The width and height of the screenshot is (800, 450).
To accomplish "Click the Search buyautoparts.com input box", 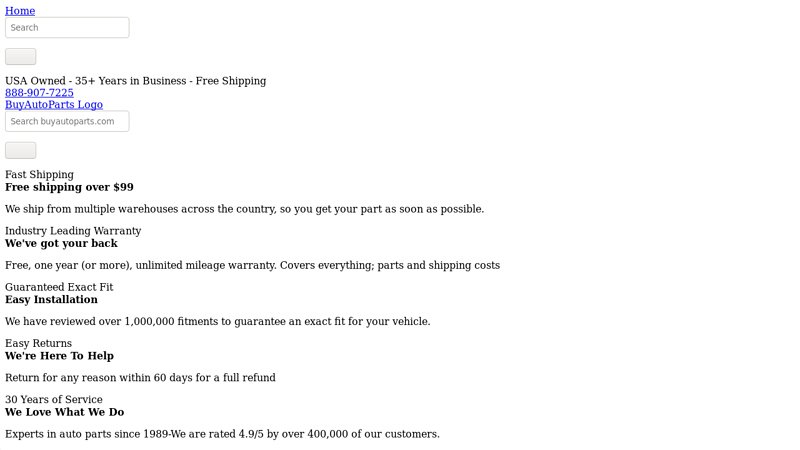I will tap(67, 122).
